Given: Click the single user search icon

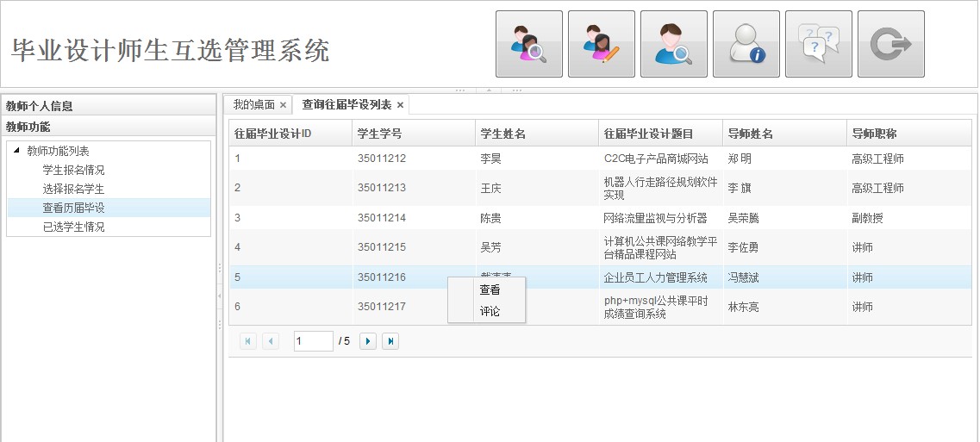Looking at the screenshot, I should [674, 44].
